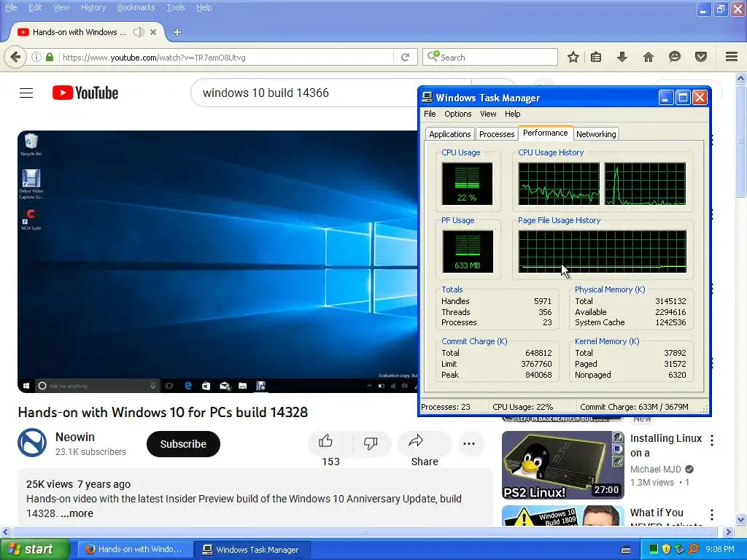
Task: Open the Firefox History menu
Action: (93, 7)
